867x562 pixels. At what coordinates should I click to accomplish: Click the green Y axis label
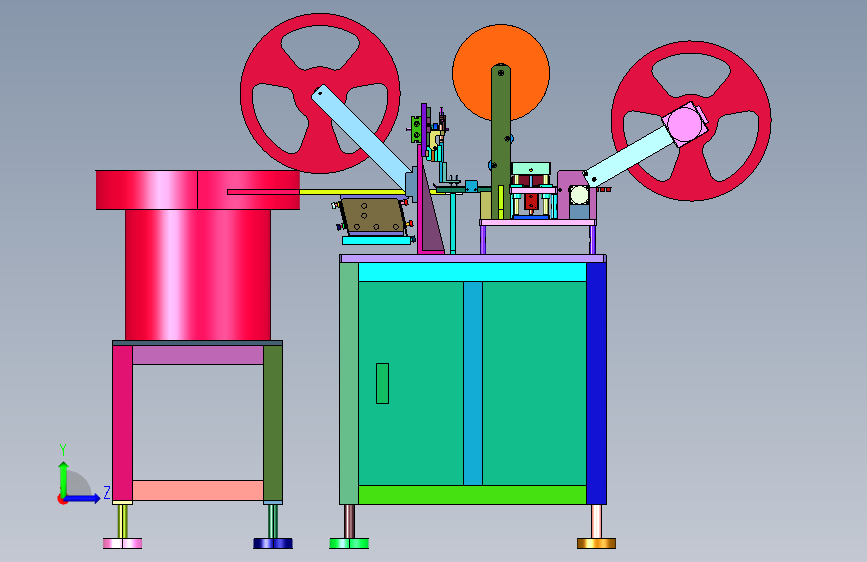pyautogui.click(x=63, y=450)
